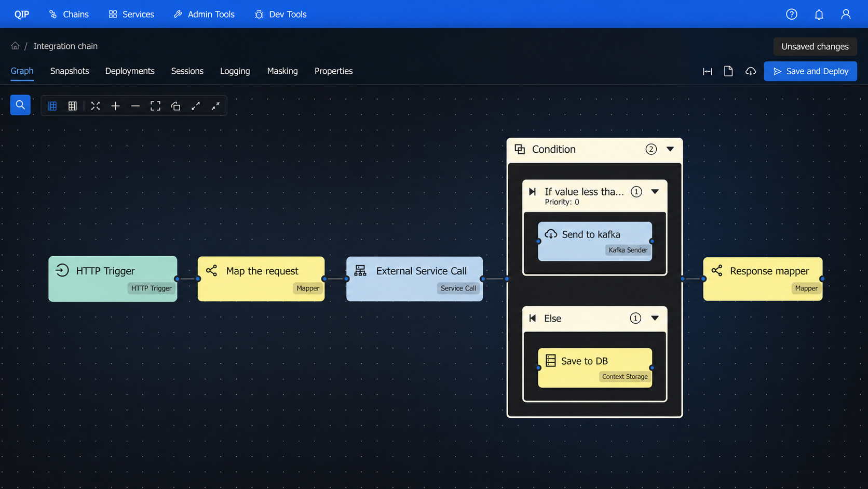Click the cloud download icon near Save and Deploy
The height and width of the screenshot is (489, 868).
click(x=751, y=71)
